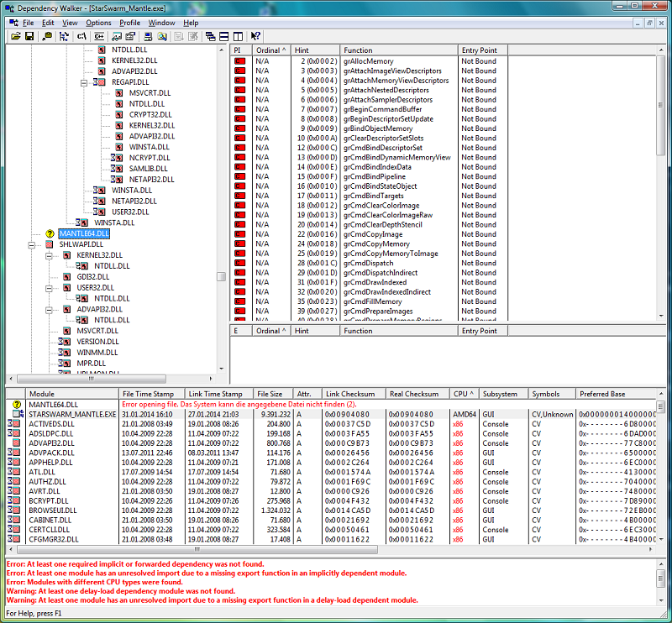The image size is (672, 623).
Task: Click the Tile Vertically icon
Action: tap(238, 36)
